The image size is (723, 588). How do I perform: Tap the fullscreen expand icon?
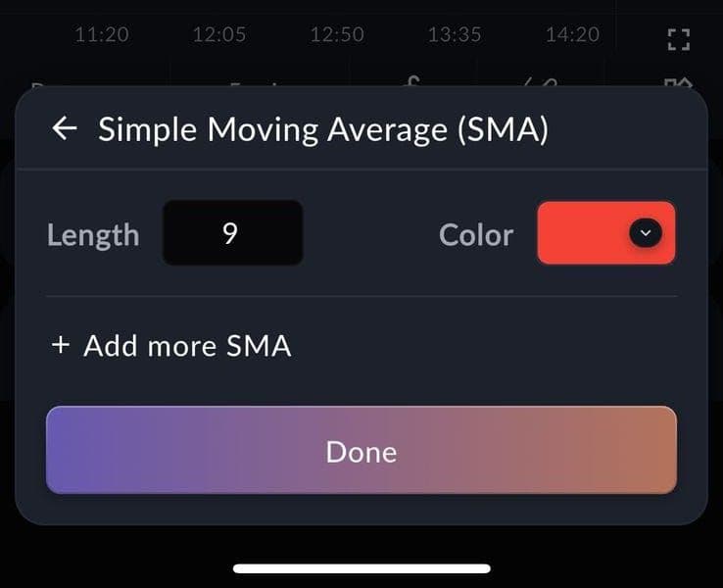[x=678, y=40]
